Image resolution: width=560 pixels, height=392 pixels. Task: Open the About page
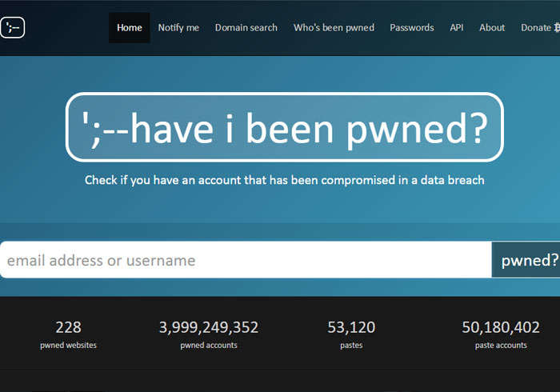[x=492, y=28]
